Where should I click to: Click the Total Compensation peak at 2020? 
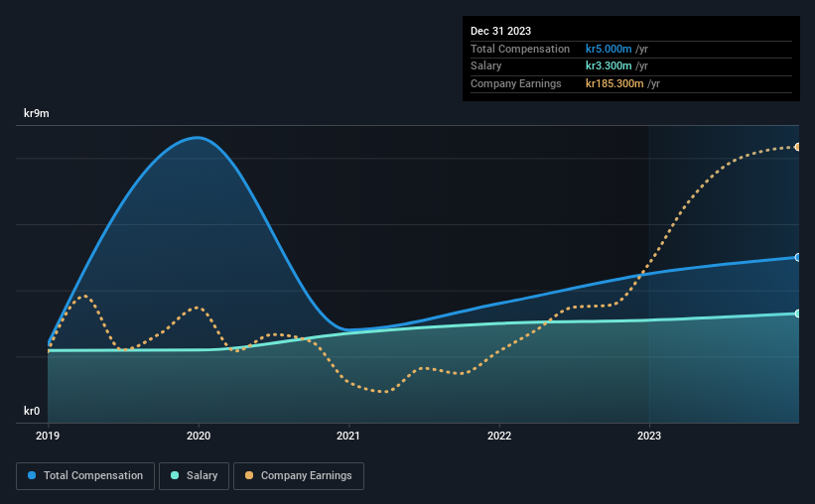[198, 138]
